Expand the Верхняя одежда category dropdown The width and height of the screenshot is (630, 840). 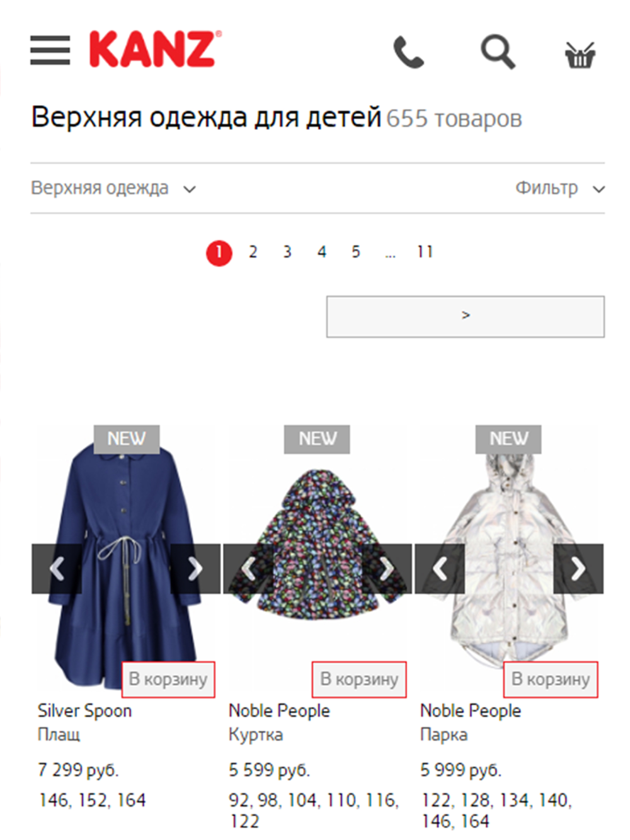[114, 188]
